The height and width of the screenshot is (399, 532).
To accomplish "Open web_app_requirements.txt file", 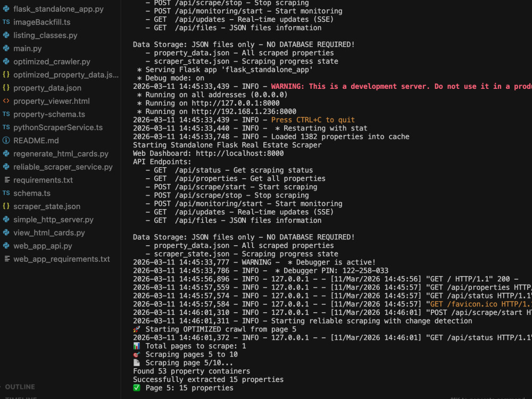I will click(x=61, y=259).
